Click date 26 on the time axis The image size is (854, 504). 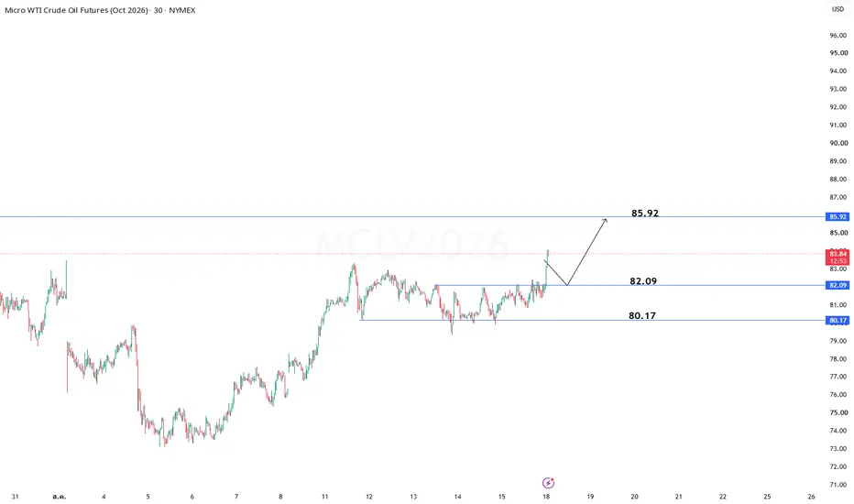pos(812,497)
